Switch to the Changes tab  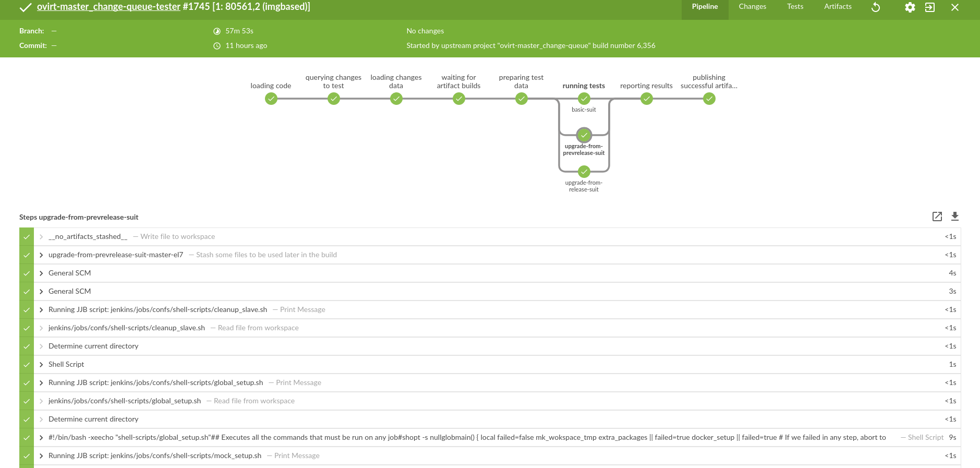[752, 7]
